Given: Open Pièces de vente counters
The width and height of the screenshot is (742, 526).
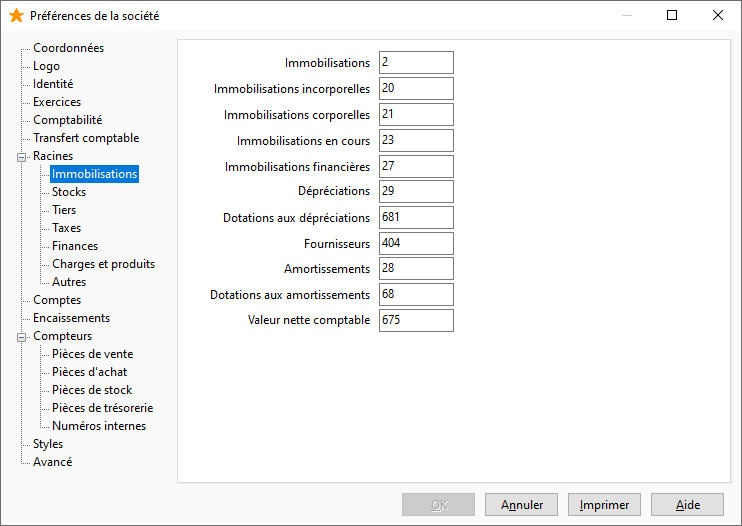Looking at the screenshot, I should pos(93,354).
